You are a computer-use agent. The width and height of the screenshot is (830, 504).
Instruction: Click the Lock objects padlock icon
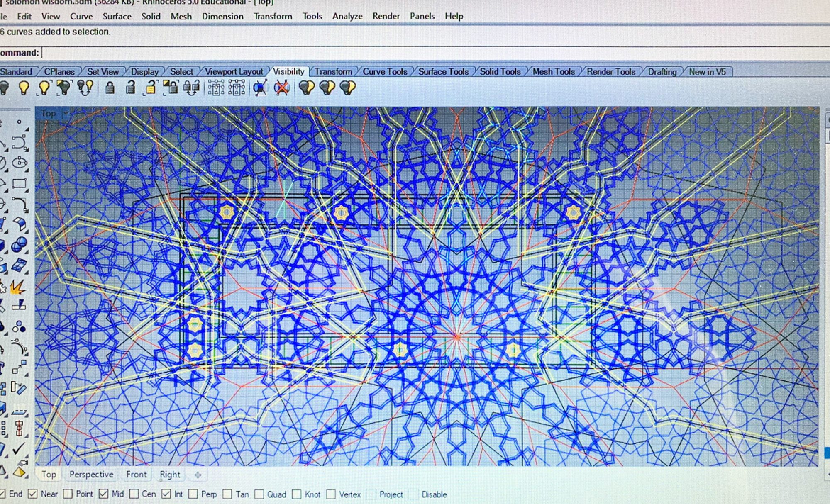[110, 88]
